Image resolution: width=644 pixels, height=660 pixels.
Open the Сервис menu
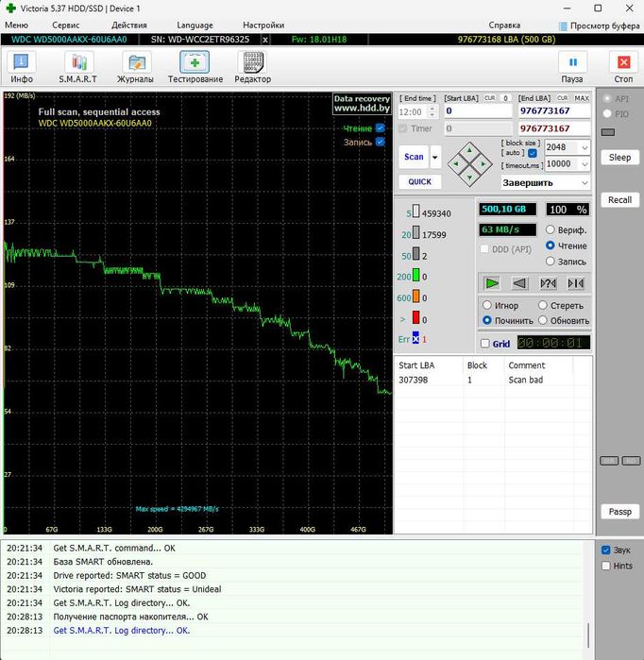click(x=66, y=25)
